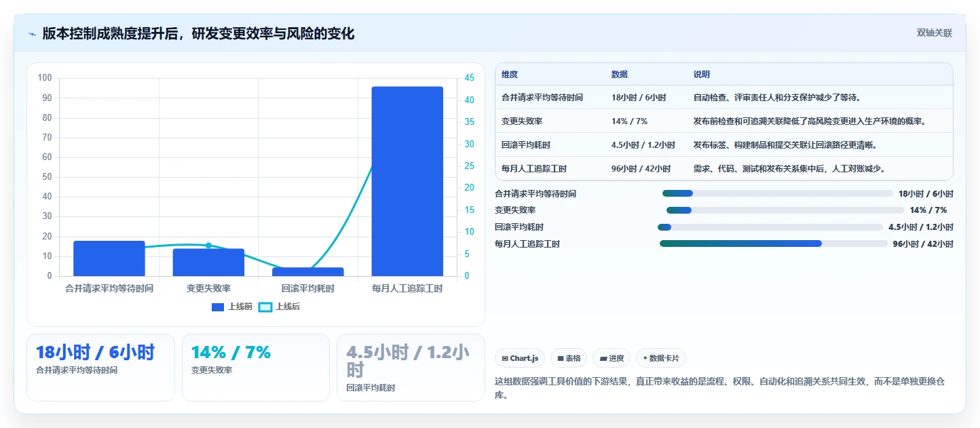Click the 14% / 7% data card

click(x=256, y=368)
